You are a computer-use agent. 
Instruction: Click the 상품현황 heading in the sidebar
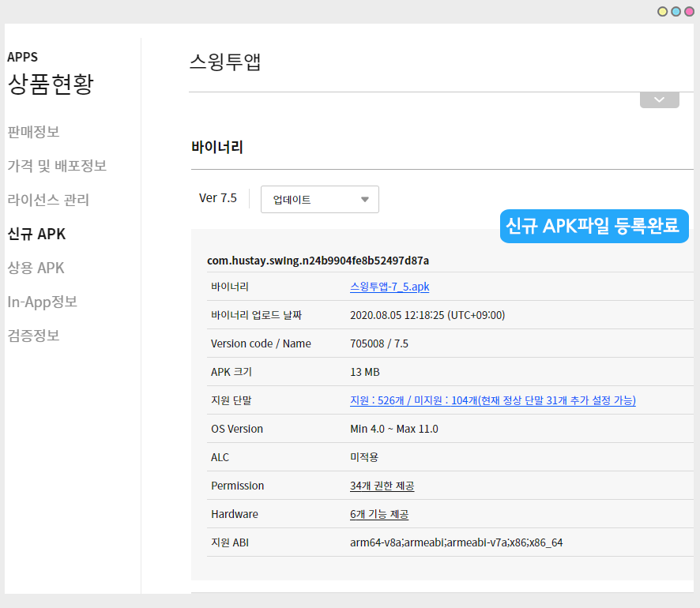(51, 84)
